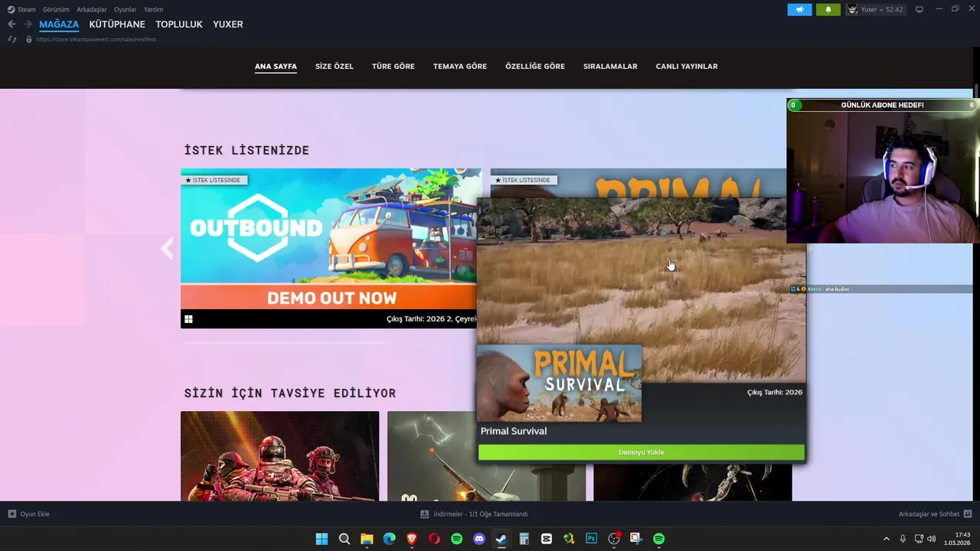Open the lightning airplane recommended game thumbnail

(x=486, y=456)
